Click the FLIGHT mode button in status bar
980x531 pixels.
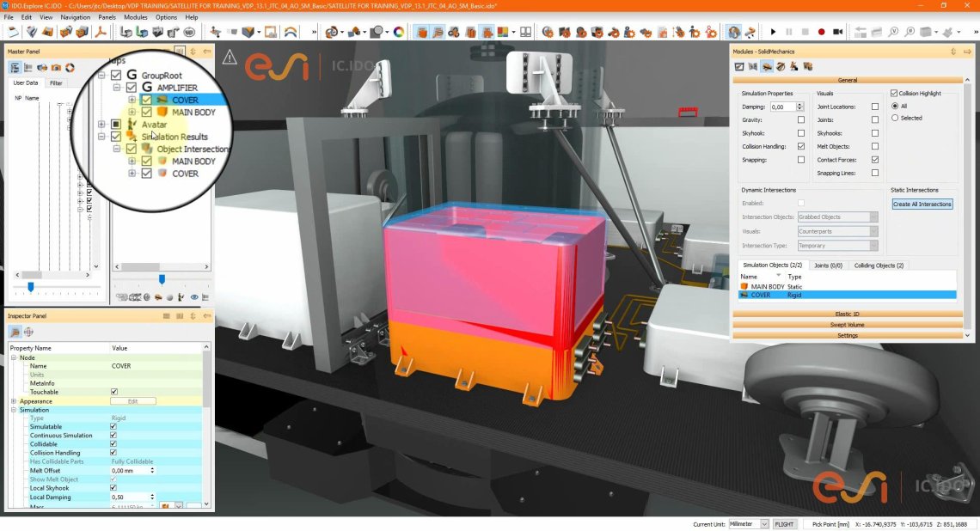tap(784, 524)
